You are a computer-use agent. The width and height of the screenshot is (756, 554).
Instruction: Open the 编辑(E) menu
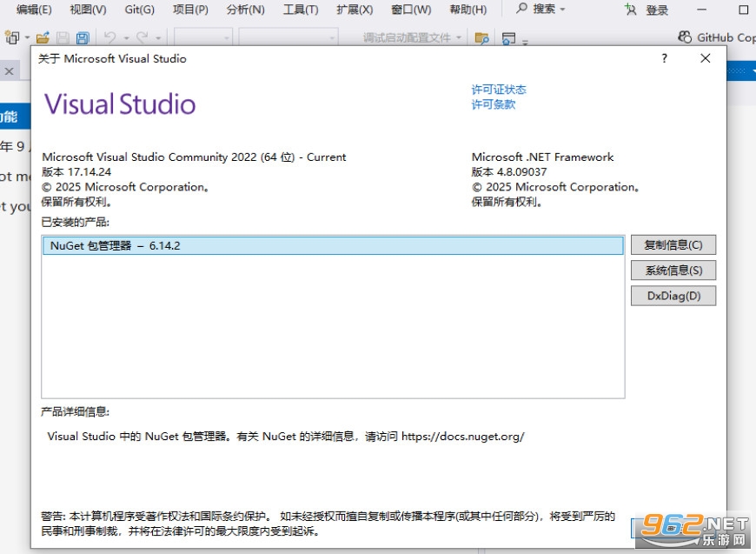click(x=34, y=10)
